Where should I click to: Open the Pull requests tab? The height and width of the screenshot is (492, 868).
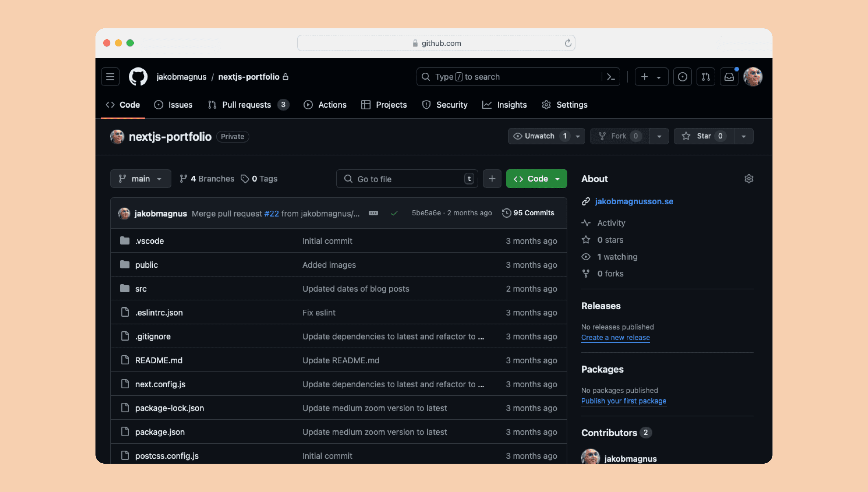[x=249, y=105]
